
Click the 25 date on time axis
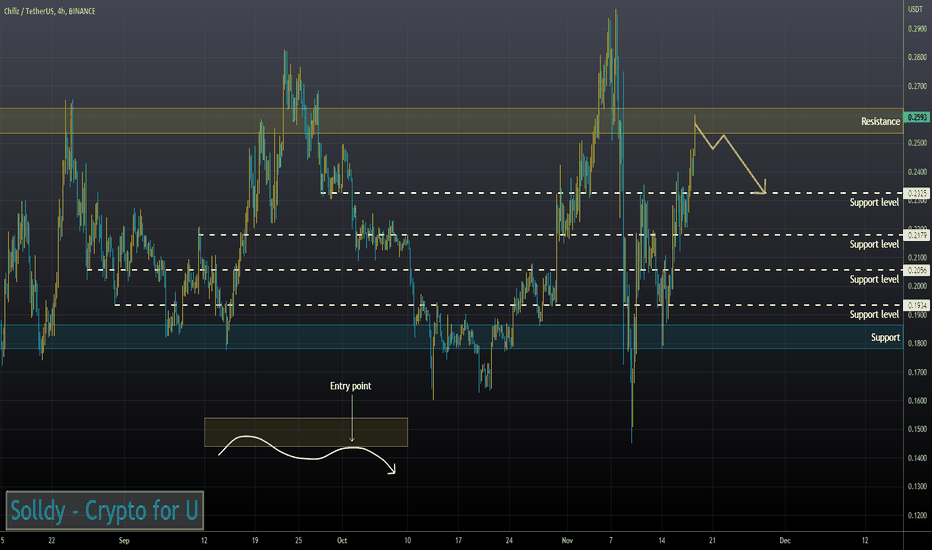pos(298,540)
